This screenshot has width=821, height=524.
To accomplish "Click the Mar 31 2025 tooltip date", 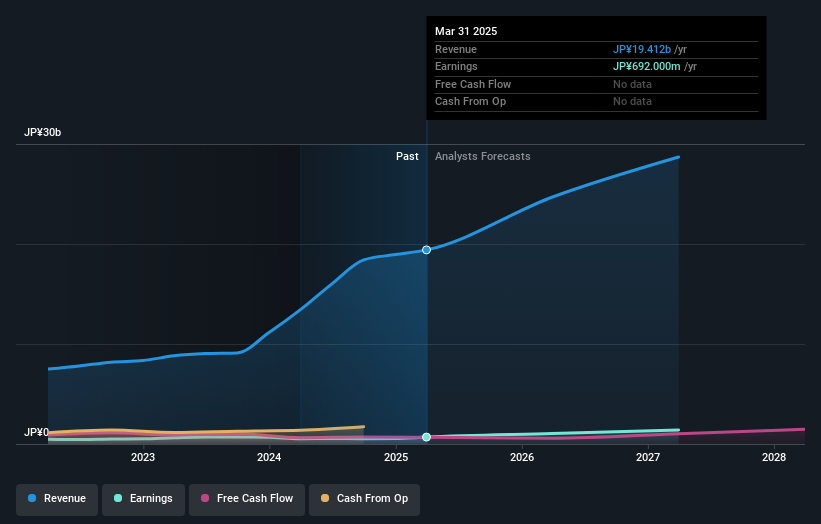I will click(466, 31).
